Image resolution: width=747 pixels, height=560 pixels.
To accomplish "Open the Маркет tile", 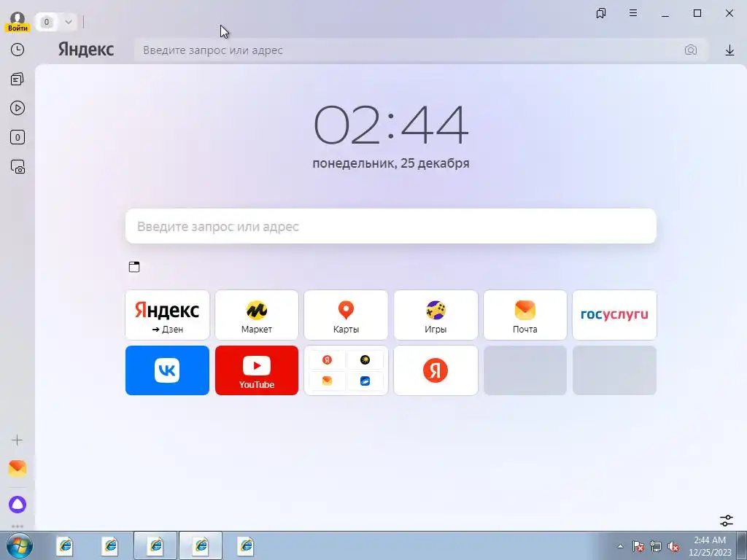I will point(257,315).
